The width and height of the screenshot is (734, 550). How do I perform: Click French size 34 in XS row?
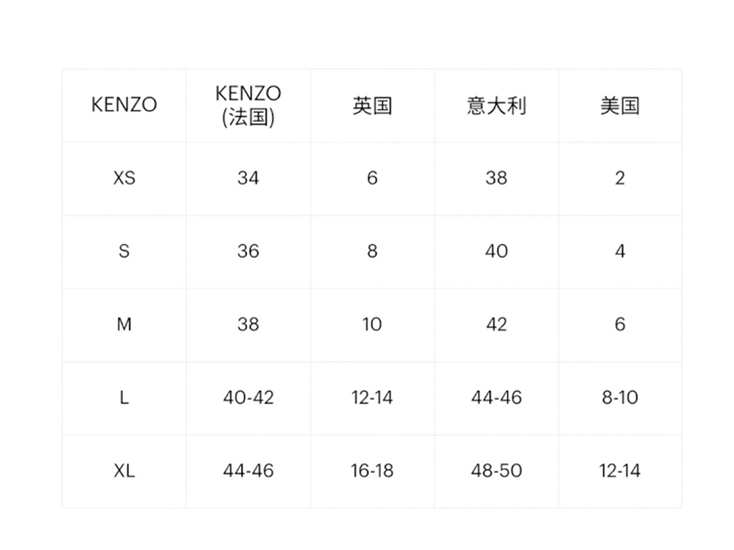pos(248,178)
